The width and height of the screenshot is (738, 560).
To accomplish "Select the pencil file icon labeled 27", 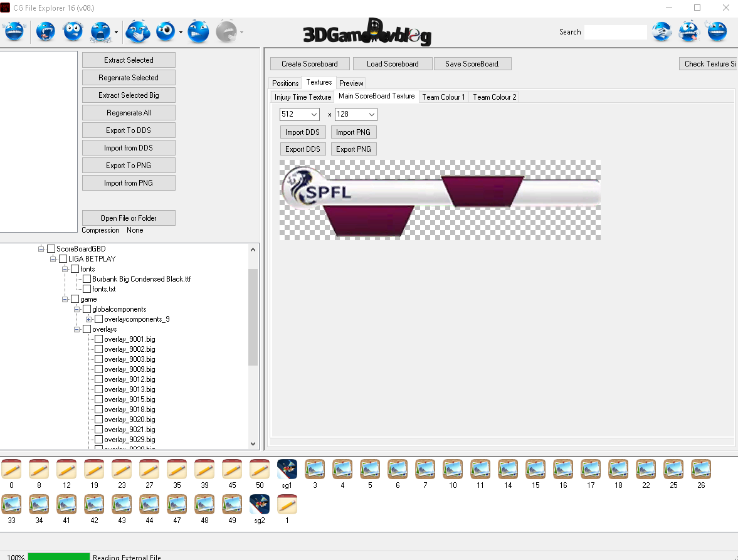I will coord(149,469).
